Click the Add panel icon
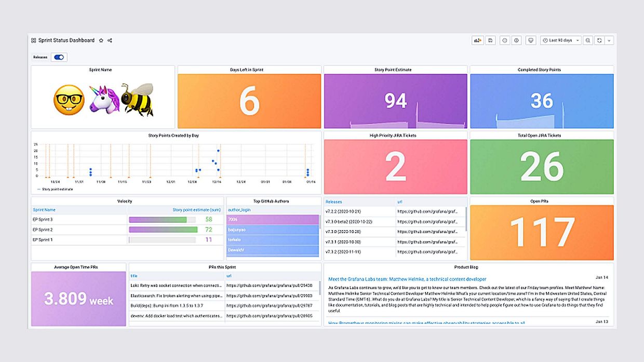The width and height of the screenshot is (644, 362). [x=478, y=40]
